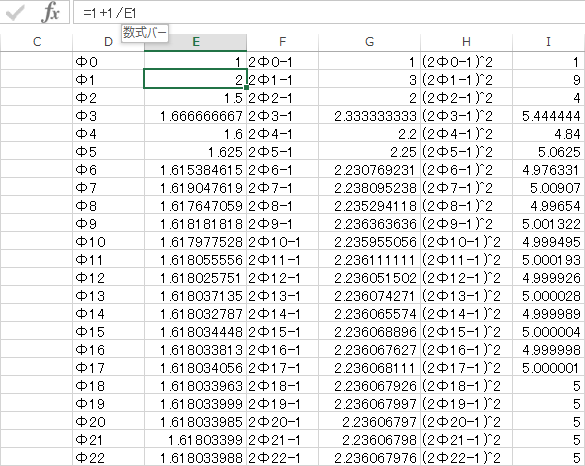The image size is (585, 466).
Task: Select cell labeled Φ10
Action: [108, 241]
